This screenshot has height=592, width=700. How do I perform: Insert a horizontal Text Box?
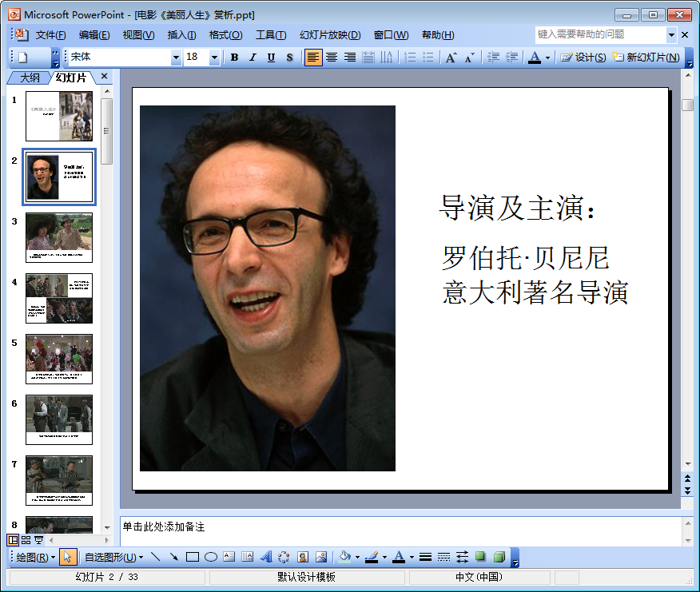[x=229, y=557]
